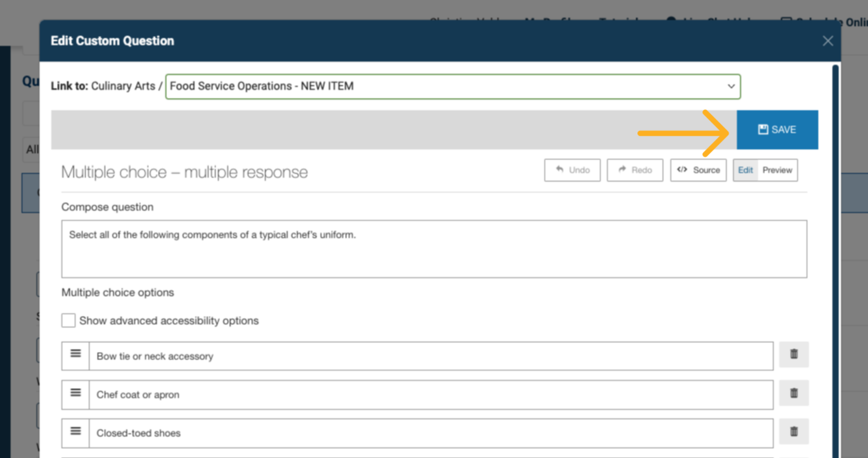Click reorder handle next to 'Closed-toed shoes'

point(75,431)
